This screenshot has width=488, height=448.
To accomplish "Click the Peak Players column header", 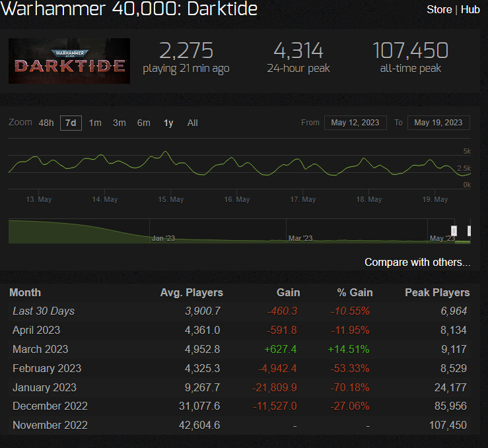I will tap(437, 292).
